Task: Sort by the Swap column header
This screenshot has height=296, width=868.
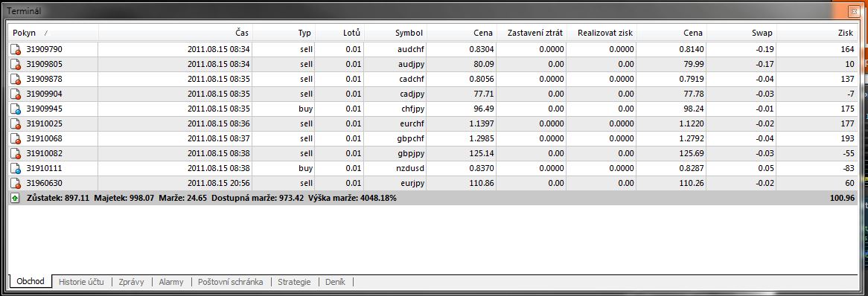Action: (741, 33)
